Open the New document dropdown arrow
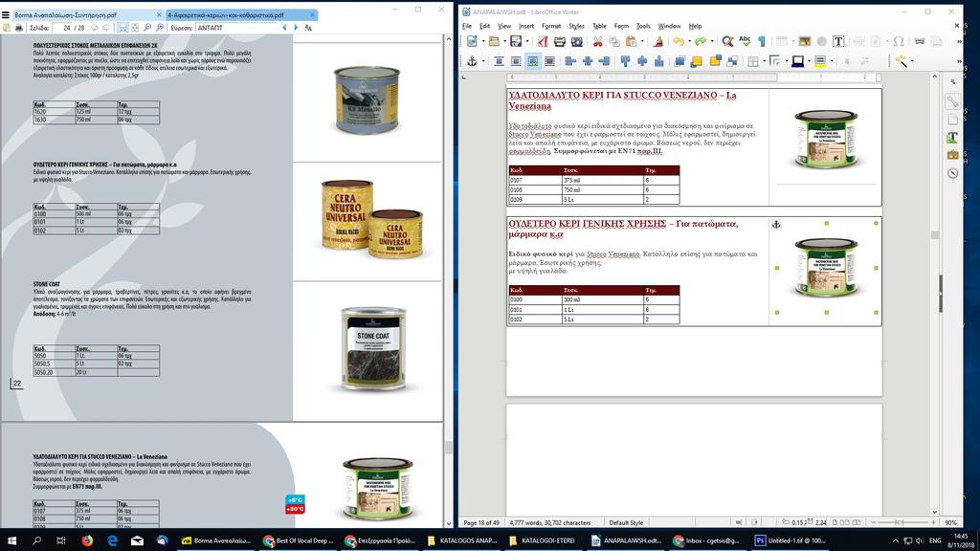This screenshot has width=980, height=551. tap(482, 41)
